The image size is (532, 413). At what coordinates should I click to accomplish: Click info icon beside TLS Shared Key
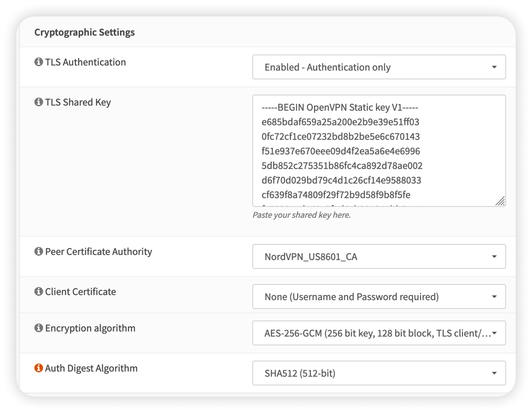[39, 102]
